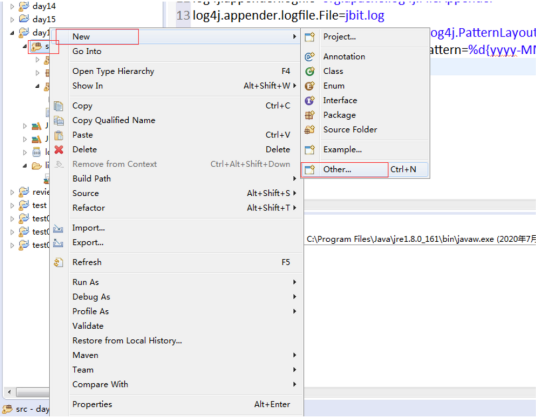This screenshot has height=418, width=539.
Task: Select Copy Qualified Name
Action: coord(177,120)
